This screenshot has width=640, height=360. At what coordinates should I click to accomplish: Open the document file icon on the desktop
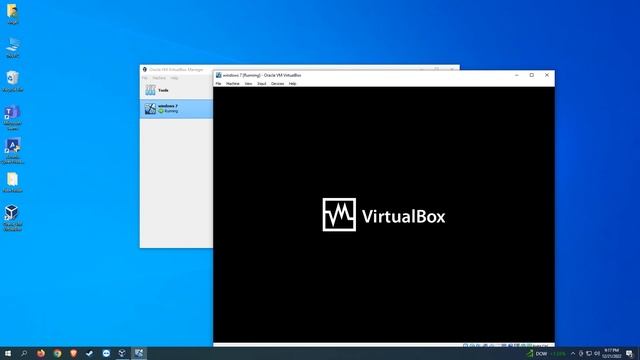[13, 182]
